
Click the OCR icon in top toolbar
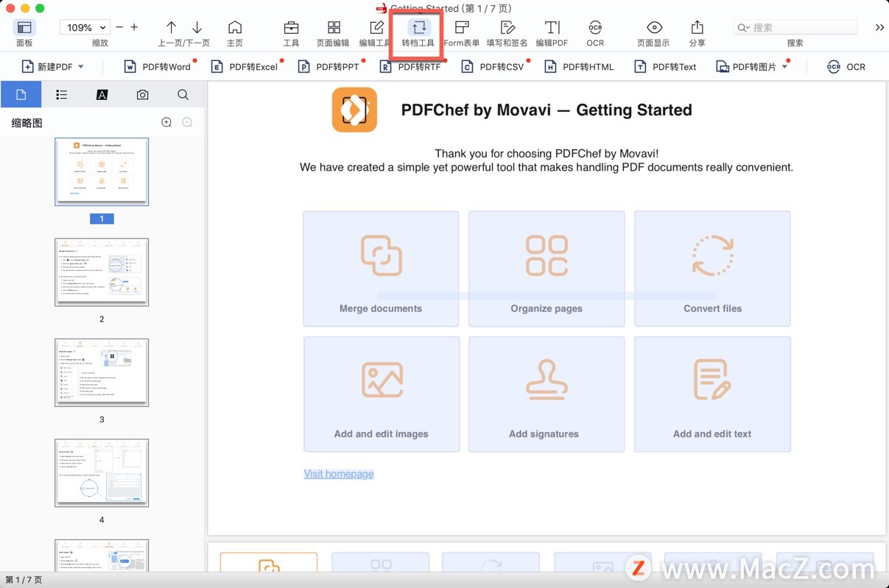[595, 27]
